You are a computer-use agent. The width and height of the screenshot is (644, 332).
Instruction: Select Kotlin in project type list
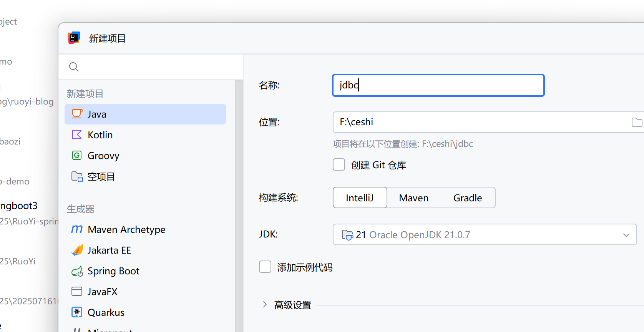(145, 135)
